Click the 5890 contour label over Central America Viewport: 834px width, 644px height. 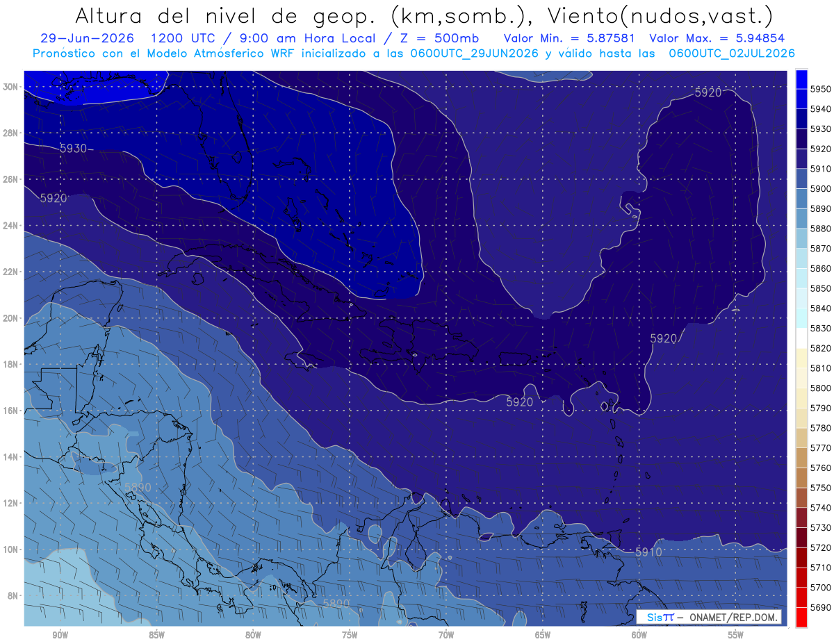[x=138, y=488]
